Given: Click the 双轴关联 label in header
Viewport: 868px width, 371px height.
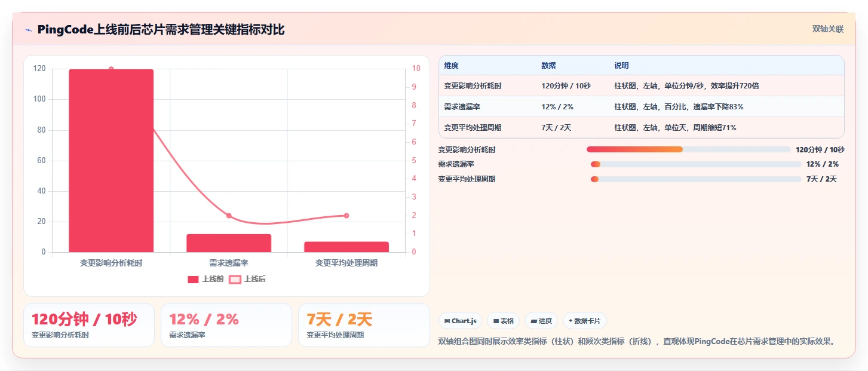Looking at the screenshot, I should coord(827,29).
